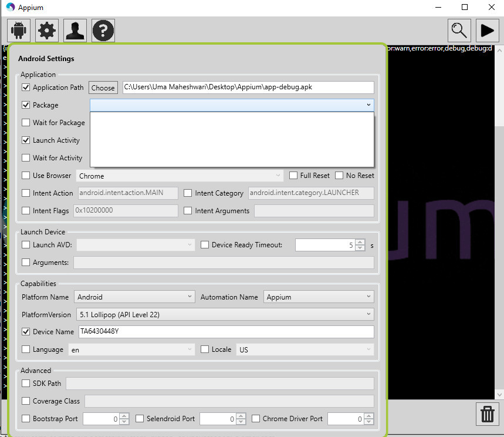Enable the Full Reset checkbox
The width and height of the screenshot is (504, 437).
pos(293,176)
